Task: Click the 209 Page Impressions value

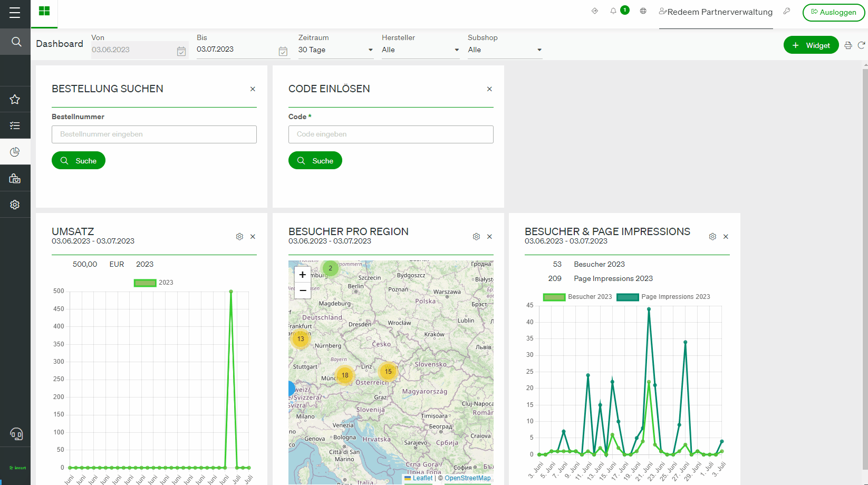Action: pyautogui.click(x=555, y=278)
